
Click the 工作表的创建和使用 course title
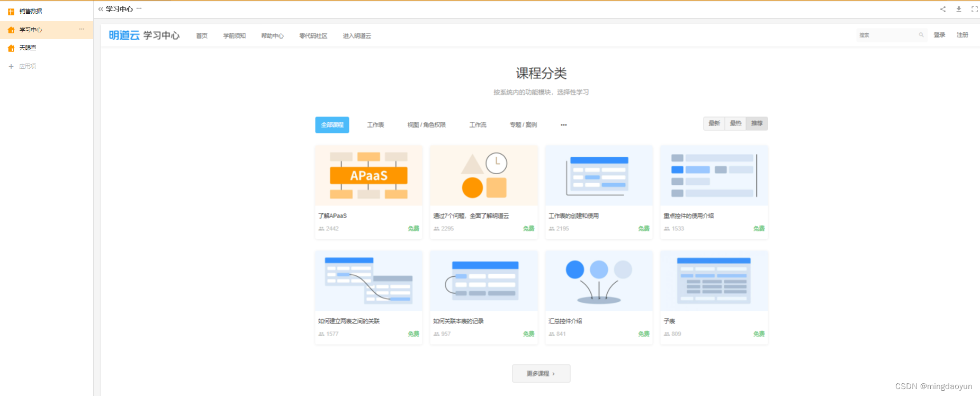pyautogui.click(x=574, y=216)
